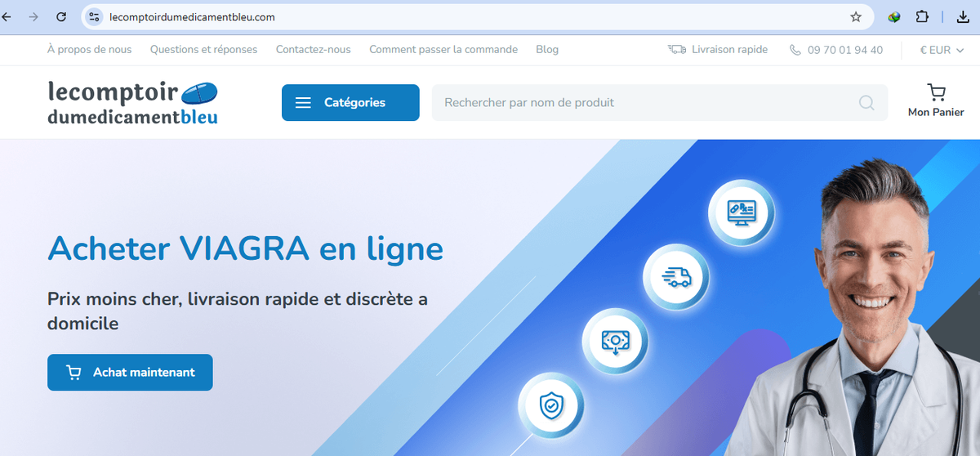This screenshot has height=456, width=980.
Task: Click the security shield check circle icon
Action: pyautogui.click(x=552, y=405)
